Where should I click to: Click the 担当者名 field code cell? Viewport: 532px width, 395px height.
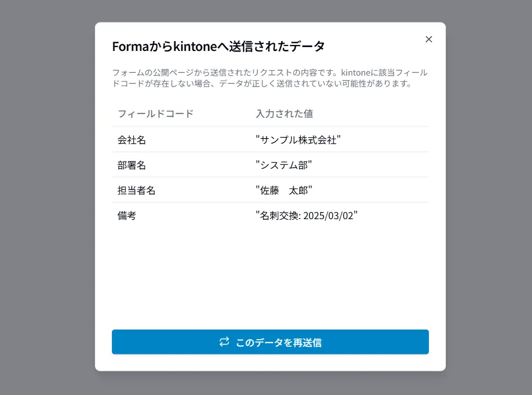(136, 190)
